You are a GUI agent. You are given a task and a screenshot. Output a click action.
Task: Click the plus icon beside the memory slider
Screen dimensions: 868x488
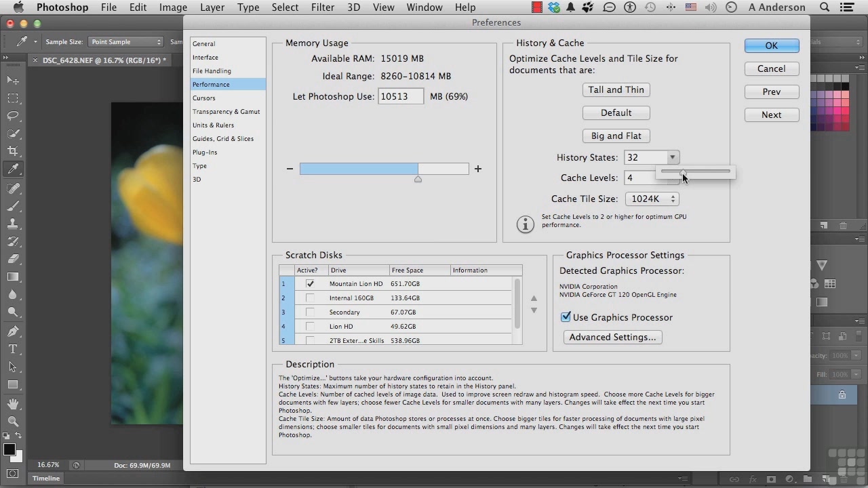click(x=478, y=169)
